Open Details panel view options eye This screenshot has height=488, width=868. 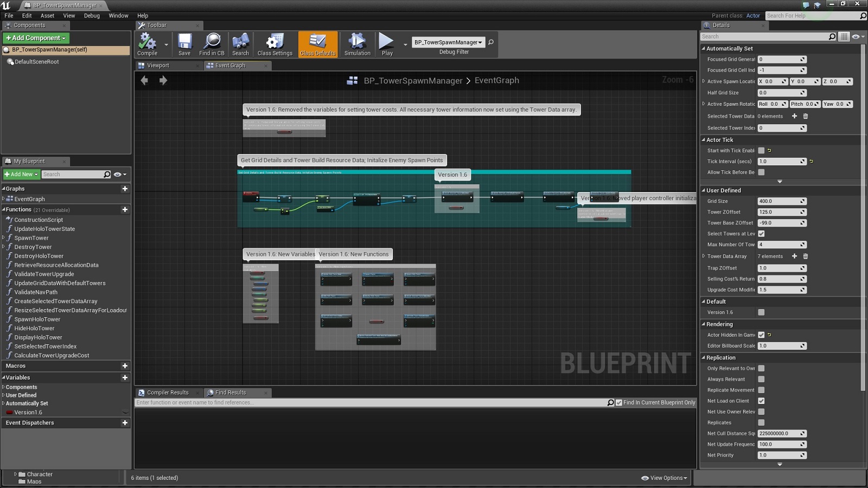[x=858, y=36]
